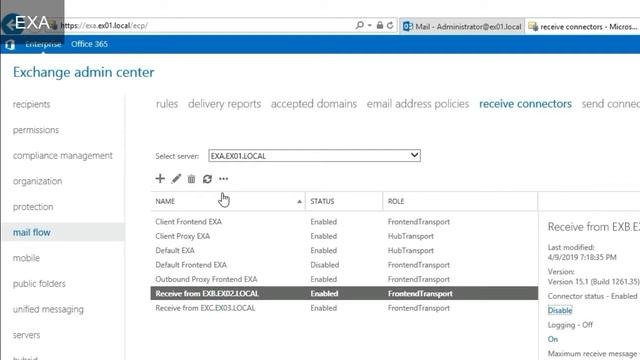Click the address bar lock icon
This screenshot has height=360, width=640.
point(380,25)
